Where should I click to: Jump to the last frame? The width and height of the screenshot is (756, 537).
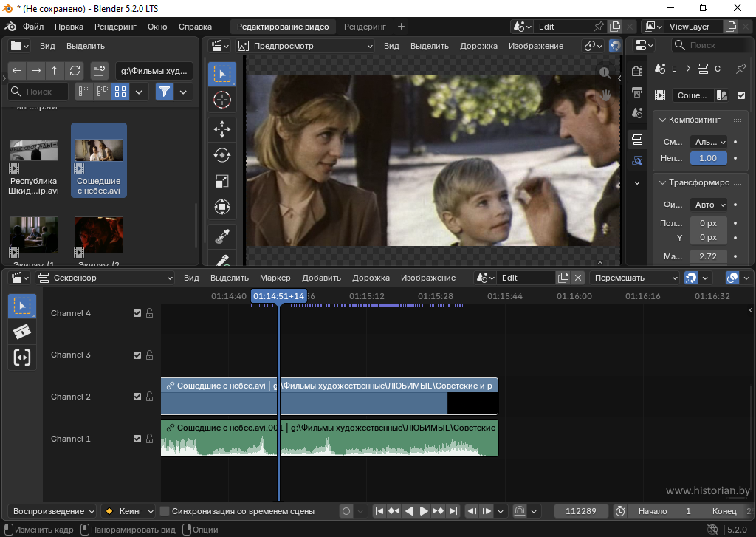tap(453, 511)
